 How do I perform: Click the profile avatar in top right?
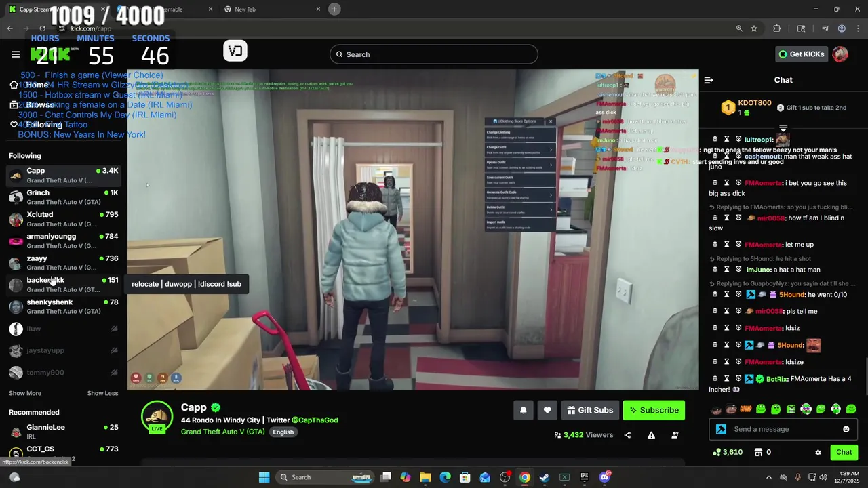tap(840, 54)
